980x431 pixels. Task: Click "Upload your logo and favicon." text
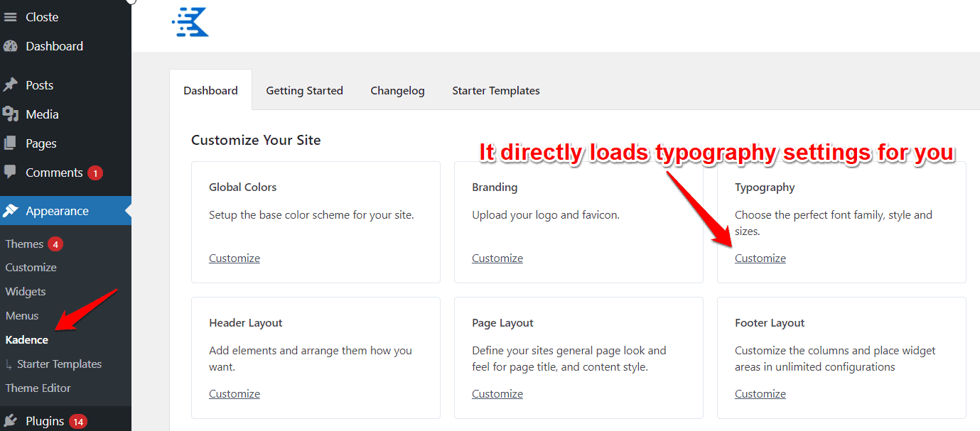pos(546,215)
